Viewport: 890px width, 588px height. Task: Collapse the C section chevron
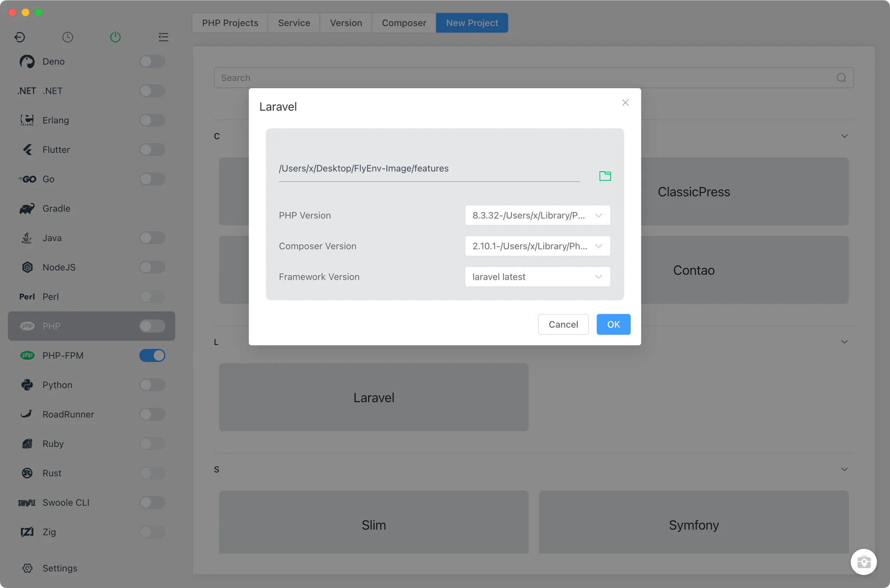tap(844, 136)
